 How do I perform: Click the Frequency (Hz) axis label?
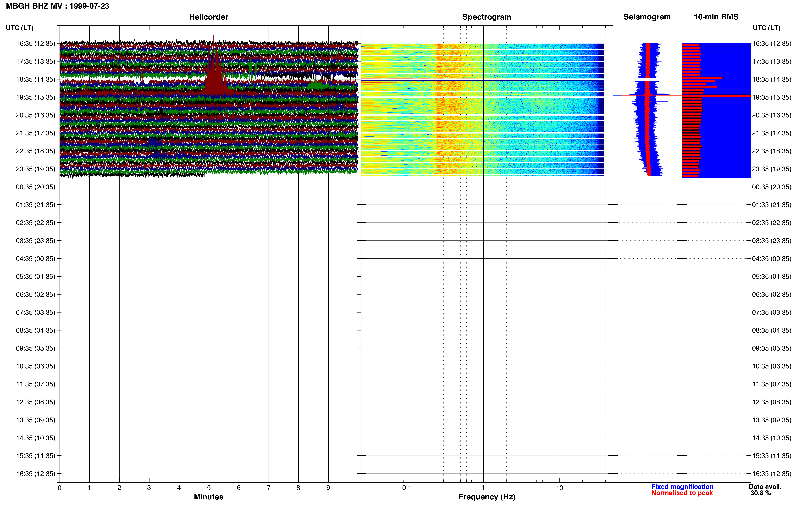(487, 497)
